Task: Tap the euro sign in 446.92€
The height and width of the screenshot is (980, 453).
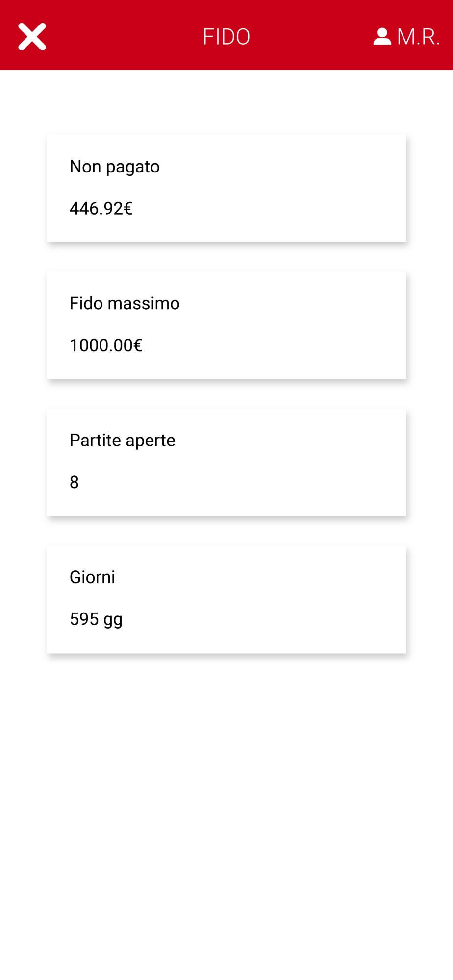Action: (128, 209)
